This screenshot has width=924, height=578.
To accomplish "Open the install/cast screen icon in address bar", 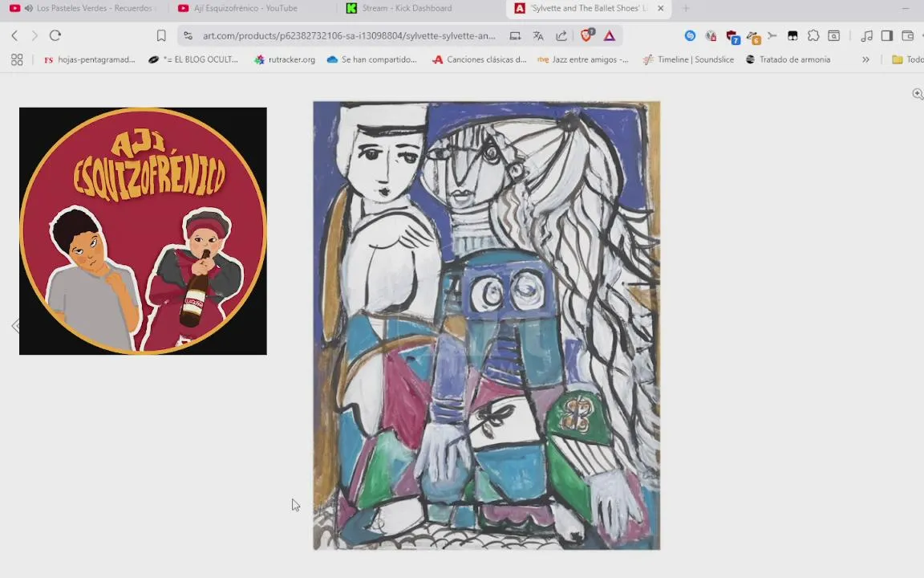I will click(515, 36).
